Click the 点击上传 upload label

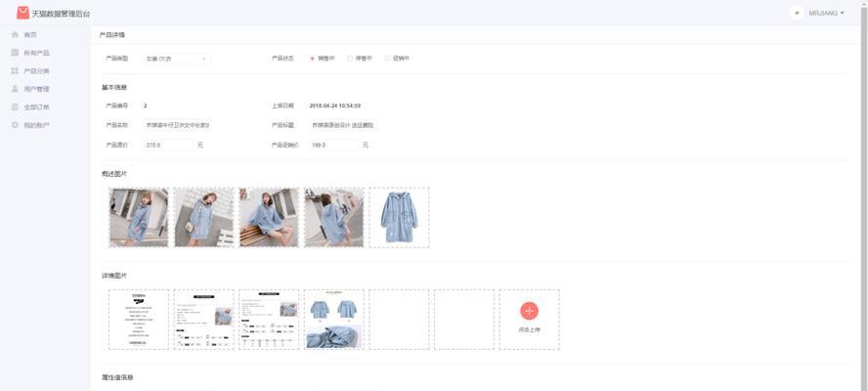[529, 329]
